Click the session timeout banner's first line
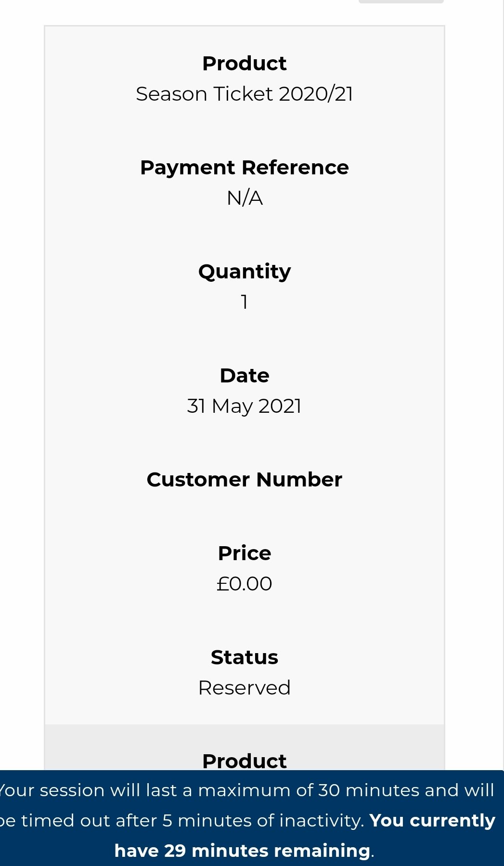Screen dimensions: 504x866 [x=246, y=790]
